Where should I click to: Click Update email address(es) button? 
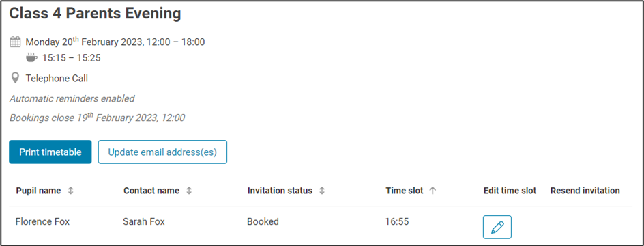pyautogui.click(x=162, y=152)
